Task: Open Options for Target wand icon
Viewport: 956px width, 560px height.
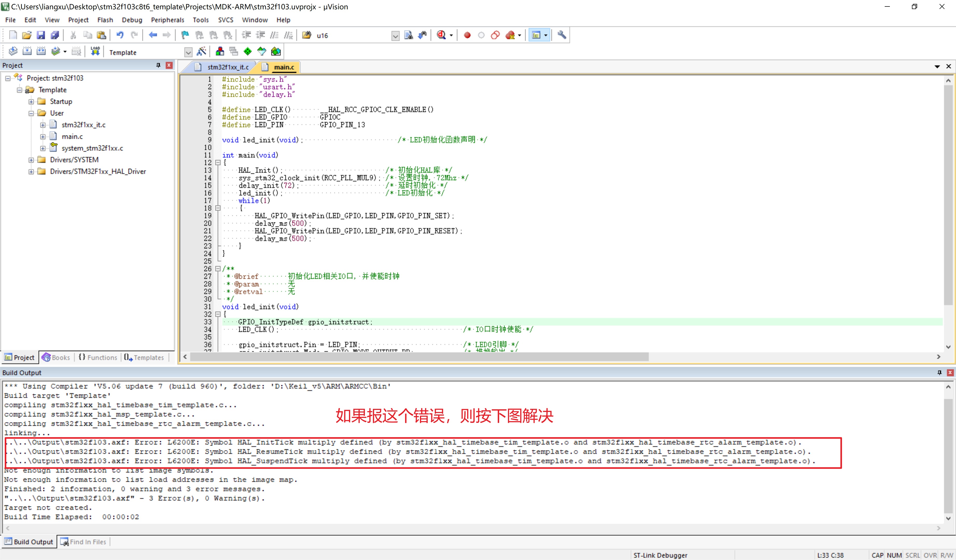Action: (x=201, y=52)
